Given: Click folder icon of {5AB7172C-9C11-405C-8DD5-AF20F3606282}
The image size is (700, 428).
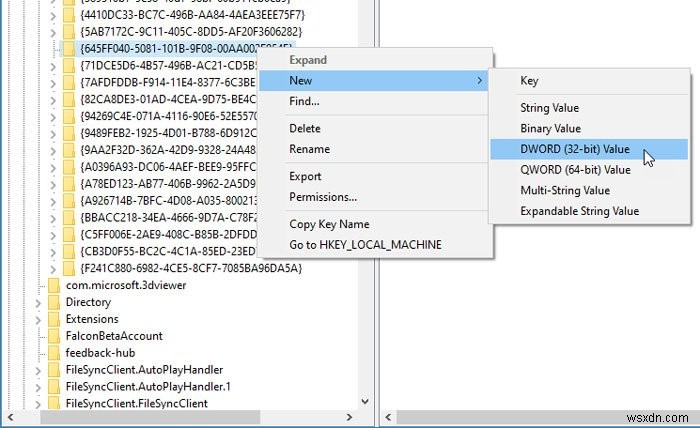Looking at the screenshot, I should click(69, 32).
